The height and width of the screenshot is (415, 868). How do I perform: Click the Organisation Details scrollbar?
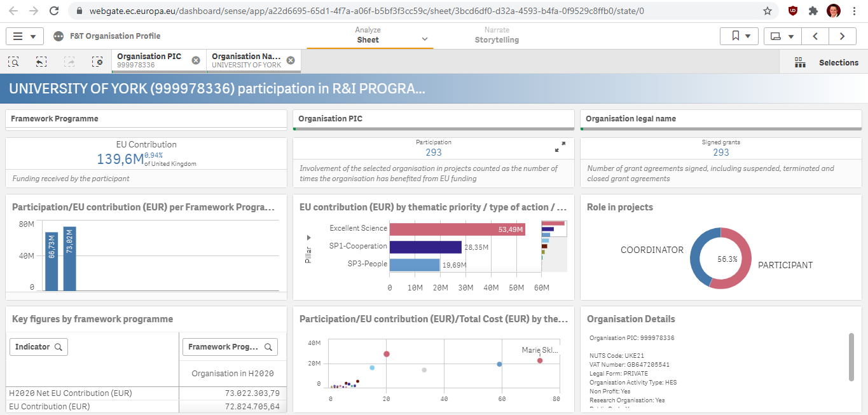point(851,357)
